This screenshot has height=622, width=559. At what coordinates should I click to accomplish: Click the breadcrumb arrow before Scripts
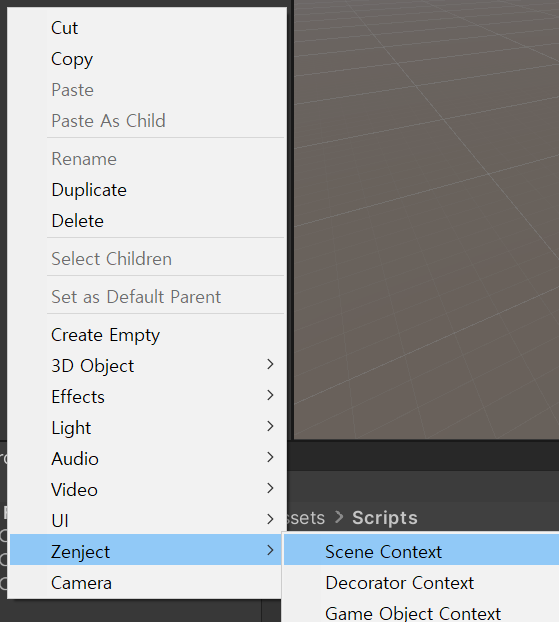pyautogui.click(x=339, y=517)
